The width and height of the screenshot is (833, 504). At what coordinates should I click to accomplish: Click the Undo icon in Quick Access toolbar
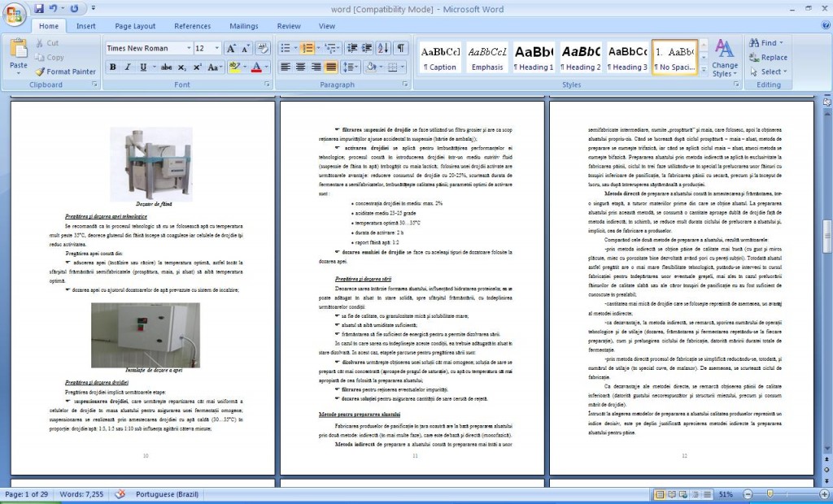coord(53,8)
